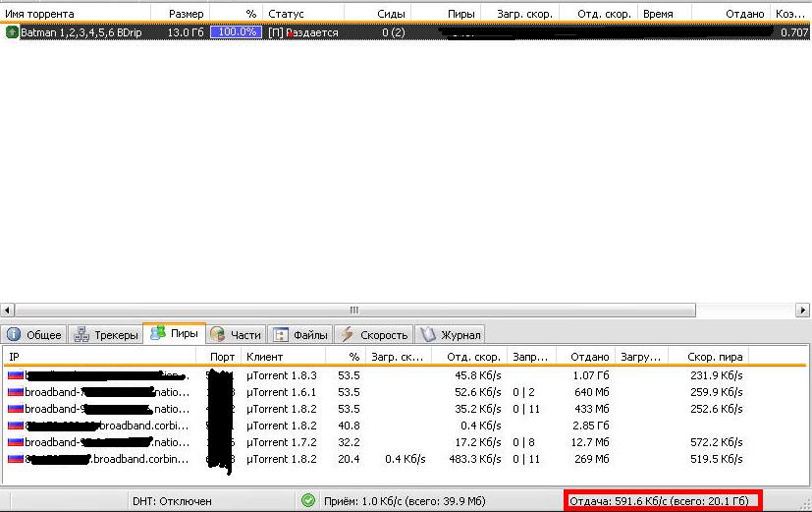Sort peers by Клиент column header
The image size is (812, 512).
pyautogui.click(x=284, y=357)
